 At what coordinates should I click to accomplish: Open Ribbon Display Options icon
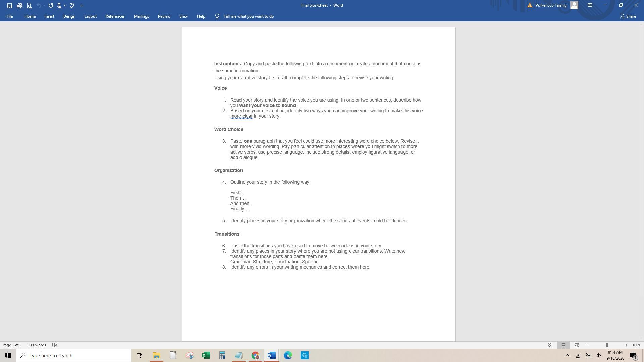click(590, 5)
